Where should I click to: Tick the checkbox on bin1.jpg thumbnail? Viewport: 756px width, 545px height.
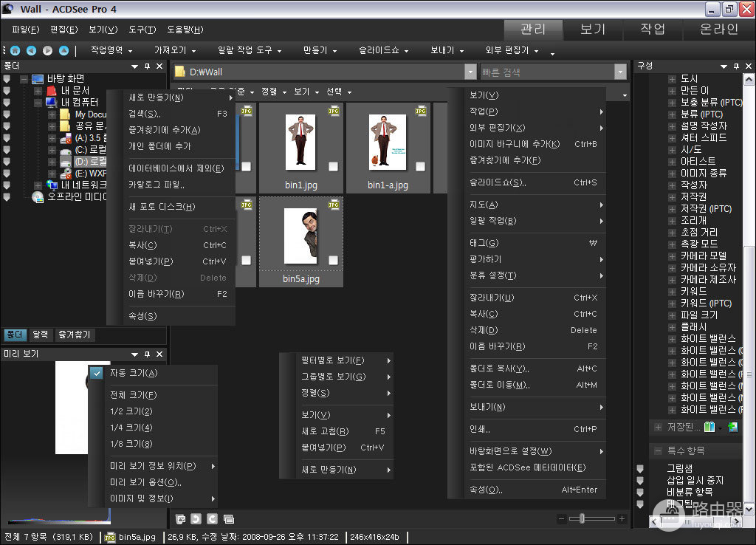[x=333, y=166]
